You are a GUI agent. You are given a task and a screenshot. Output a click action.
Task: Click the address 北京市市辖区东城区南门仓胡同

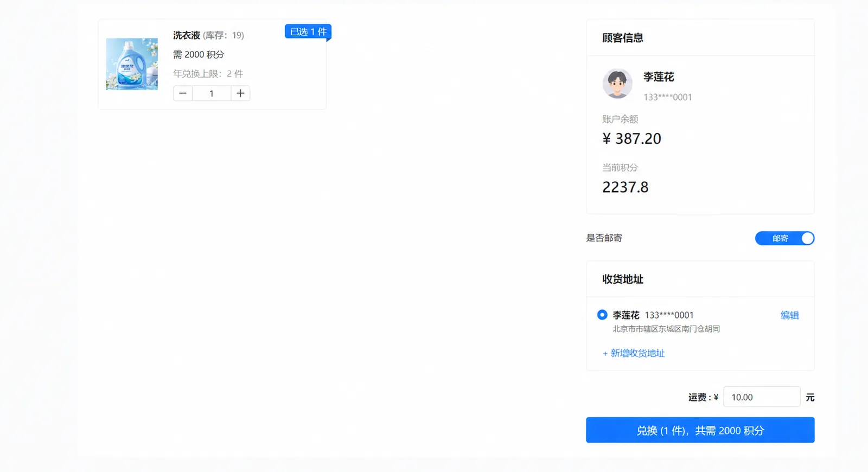[x=666, y=329]
